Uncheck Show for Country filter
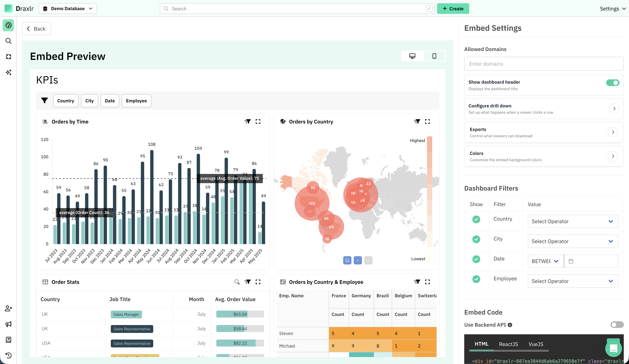This screenshot has height=364, width=629. (x=476, y=219)
